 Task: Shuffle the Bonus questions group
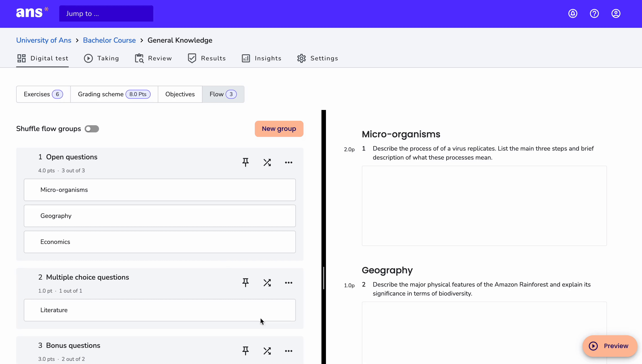[267, 351]
